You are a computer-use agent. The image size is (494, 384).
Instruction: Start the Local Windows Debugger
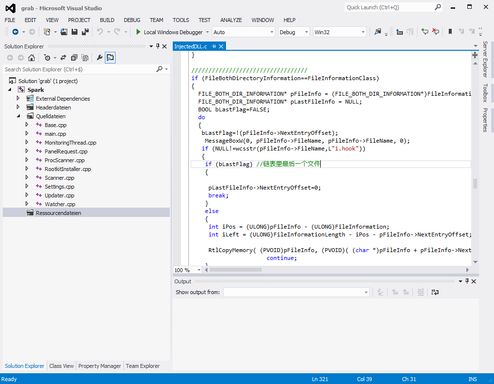(x=170, y=32)
